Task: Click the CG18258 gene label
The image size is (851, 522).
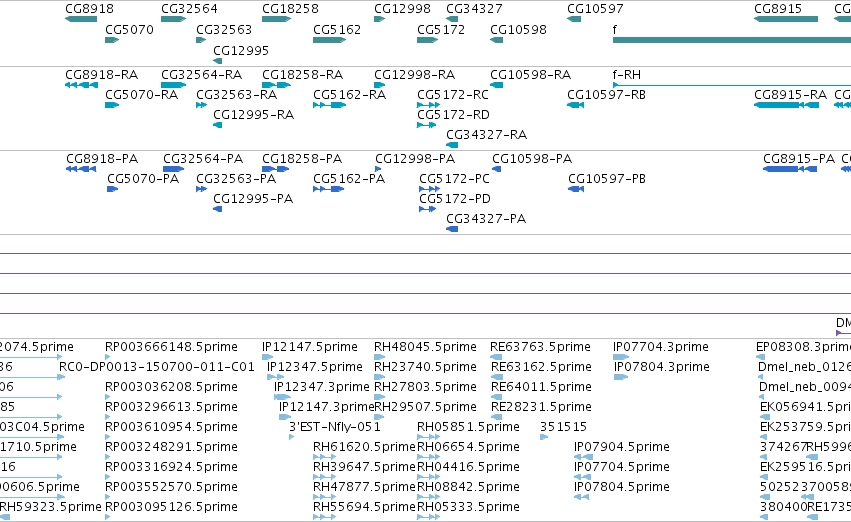Action: click(290, 9)
